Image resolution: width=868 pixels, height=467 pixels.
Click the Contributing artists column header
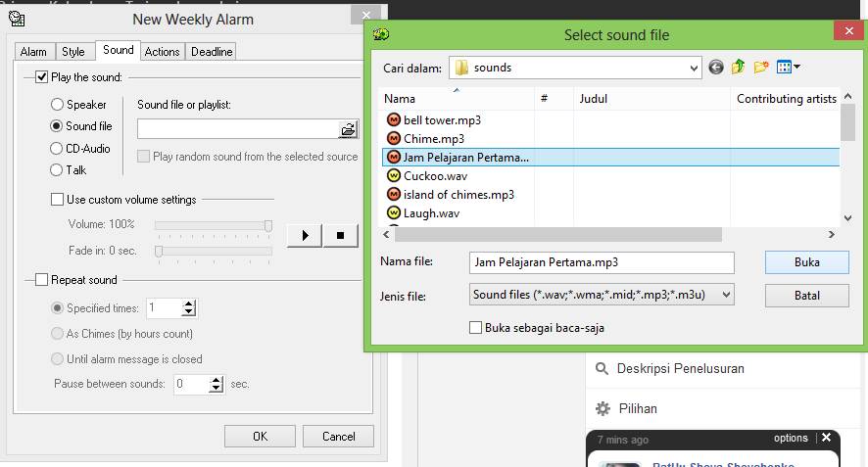[x=786, y=99]
